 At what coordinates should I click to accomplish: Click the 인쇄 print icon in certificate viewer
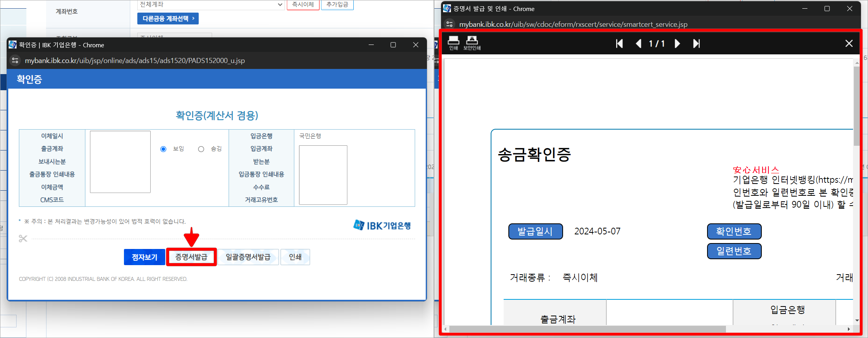pos(453,43)
